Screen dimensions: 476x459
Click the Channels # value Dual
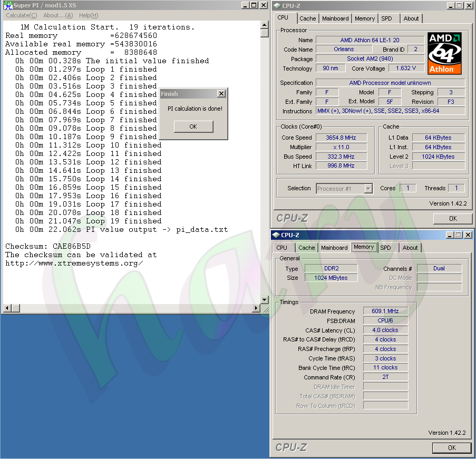439,268
